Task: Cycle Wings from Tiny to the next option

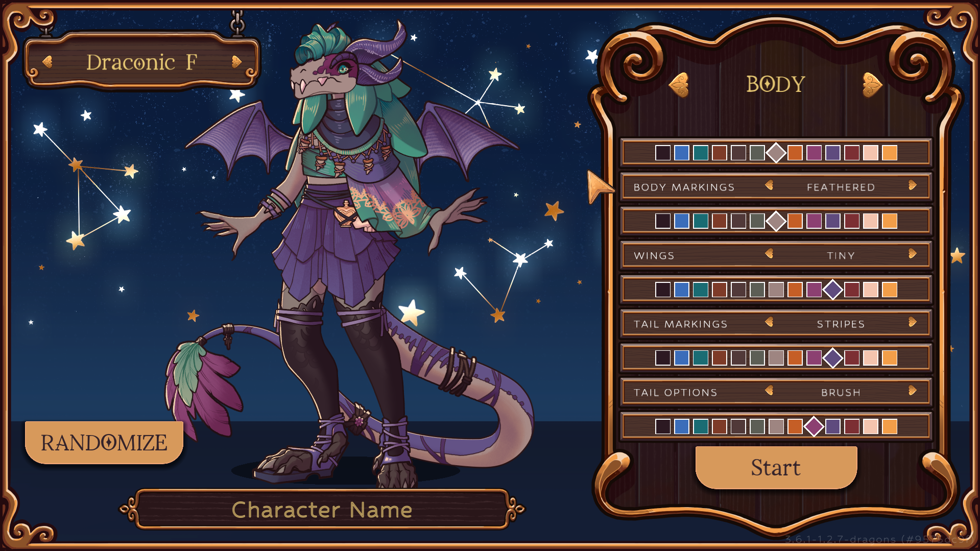Action: pyautogui.click(x=913, y=254)
